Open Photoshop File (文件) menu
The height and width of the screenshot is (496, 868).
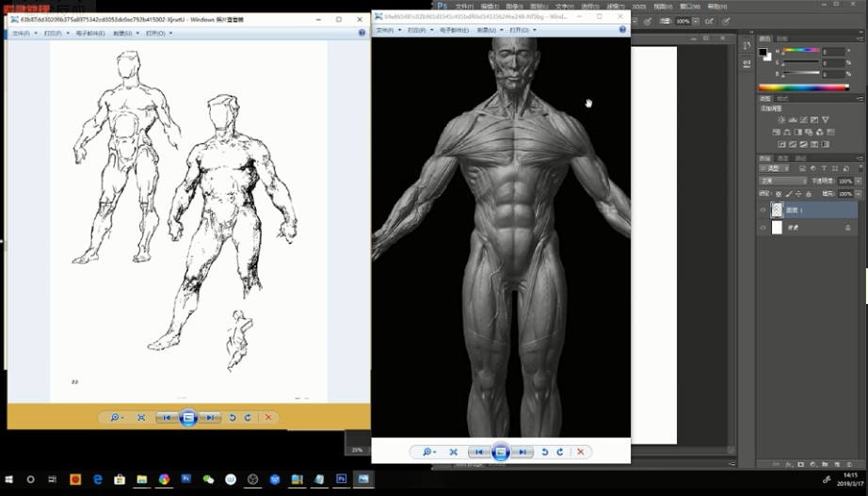(x=464, y=7)
